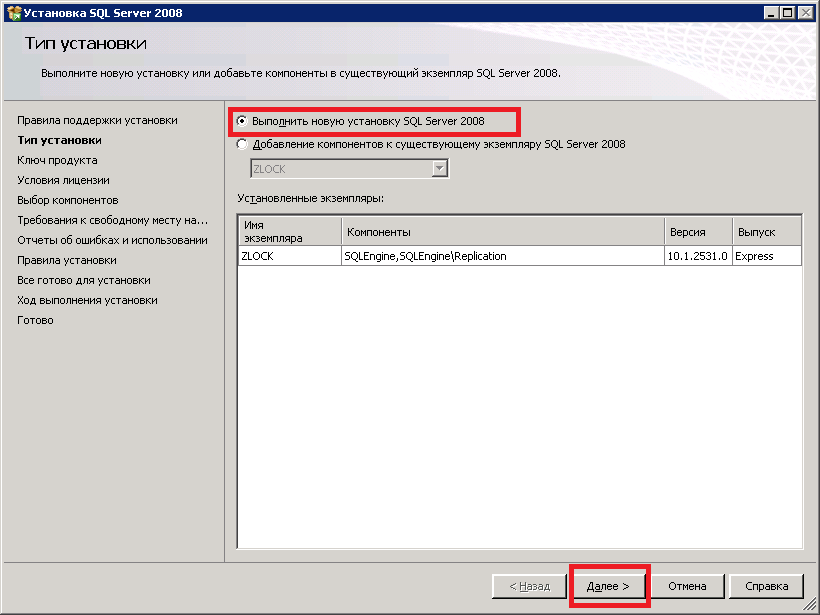Click the 'Версия' column header
This screenshot has width=820, height=615.
click(x=697, y=232)
